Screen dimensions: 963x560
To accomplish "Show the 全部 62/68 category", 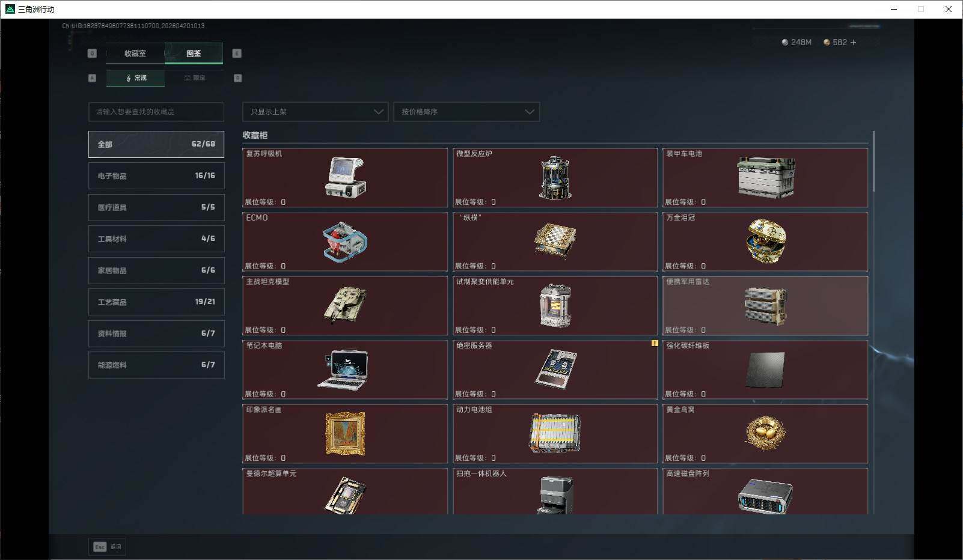I will [156, 144].
